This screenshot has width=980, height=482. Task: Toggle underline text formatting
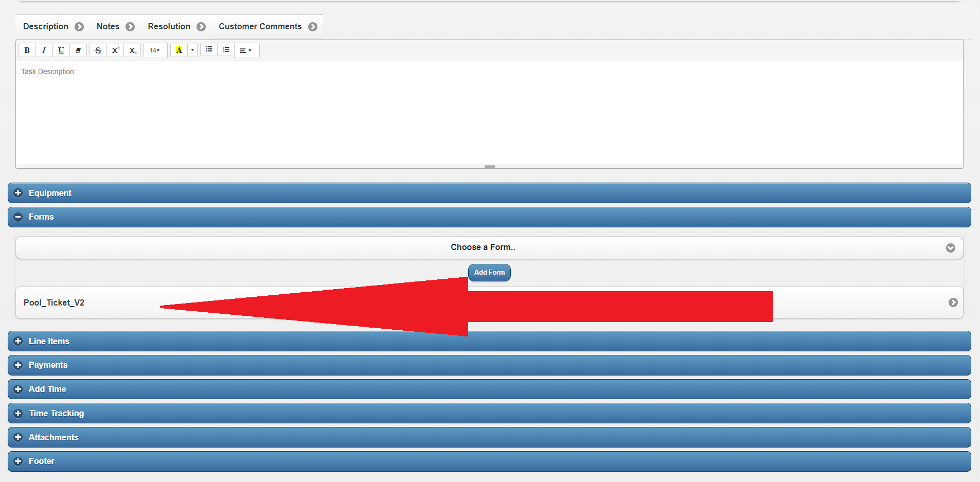pos(61,50)
